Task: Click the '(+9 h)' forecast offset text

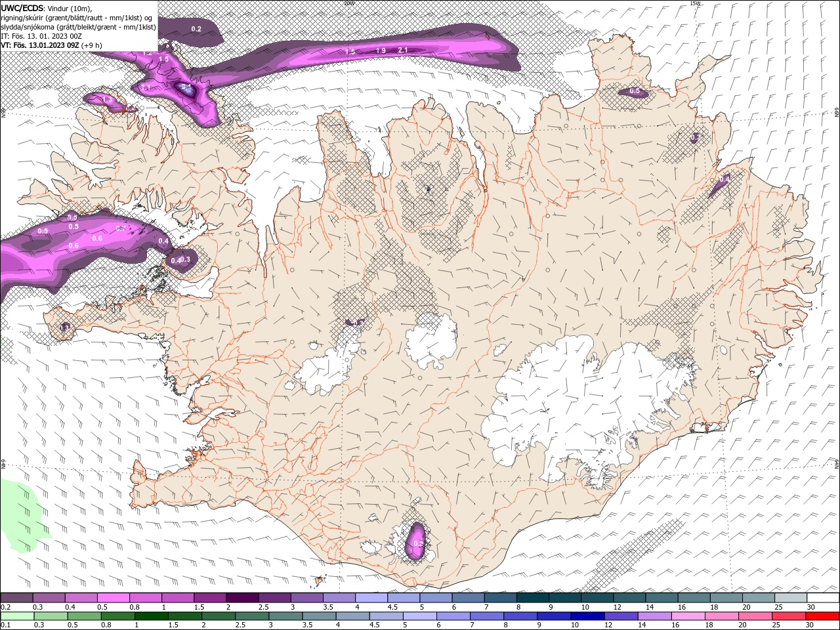Action: 92,45
